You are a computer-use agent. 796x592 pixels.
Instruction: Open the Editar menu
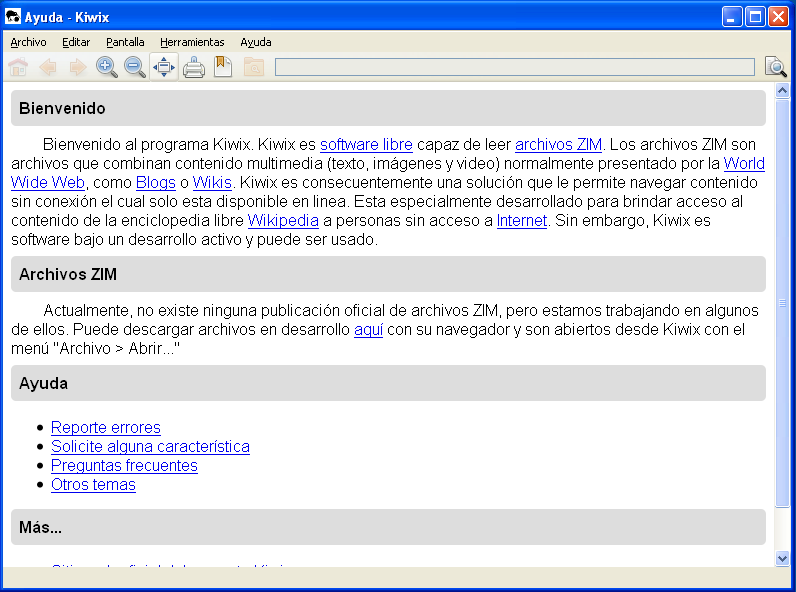[x=76, y=42]
